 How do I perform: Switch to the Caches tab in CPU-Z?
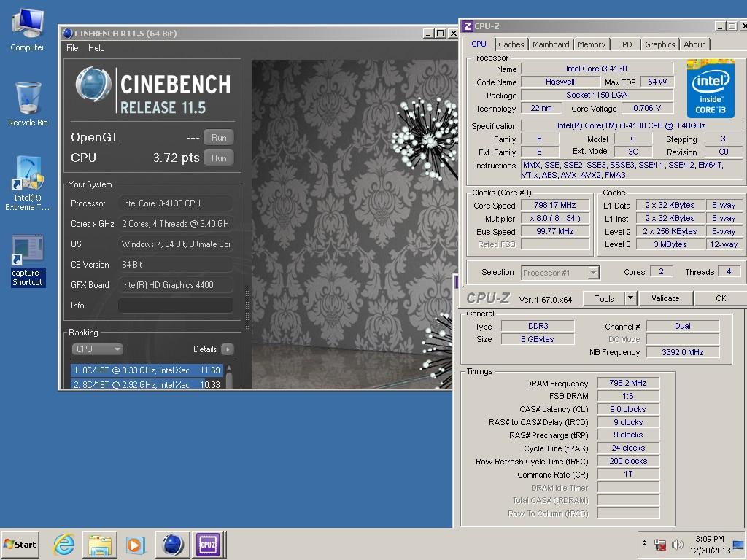coord(511,44)
